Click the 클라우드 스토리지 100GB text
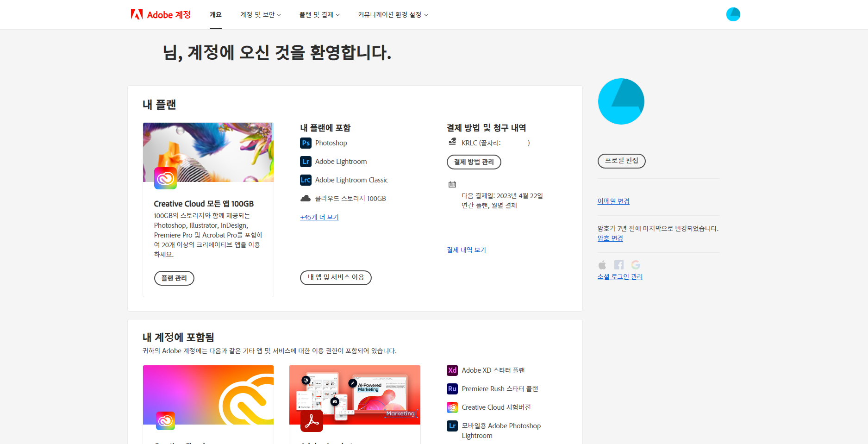 (350, 199)
